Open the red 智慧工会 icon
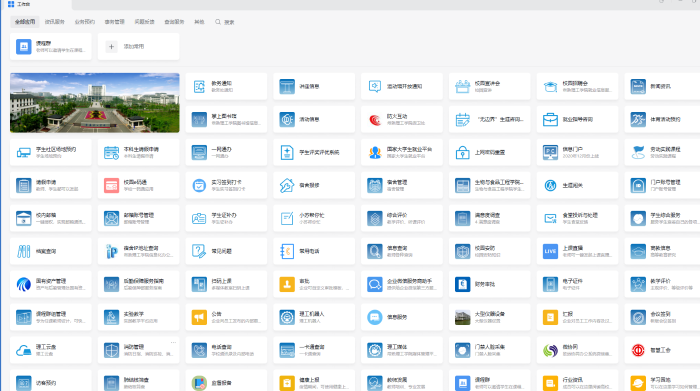The height and width of the screenshot is (391, 700). (x=638, y=350)
